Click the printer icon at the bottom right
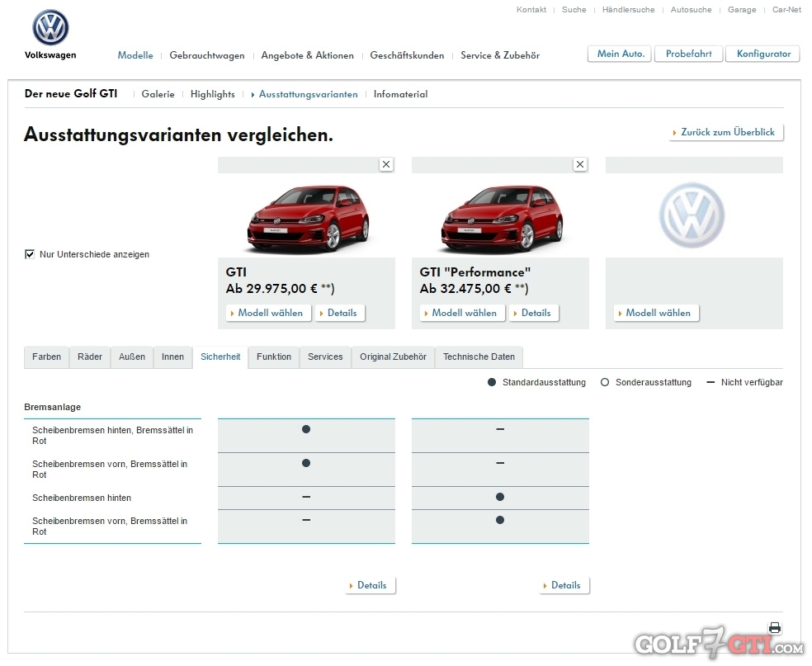812x666 pixels. click(775, 628)
